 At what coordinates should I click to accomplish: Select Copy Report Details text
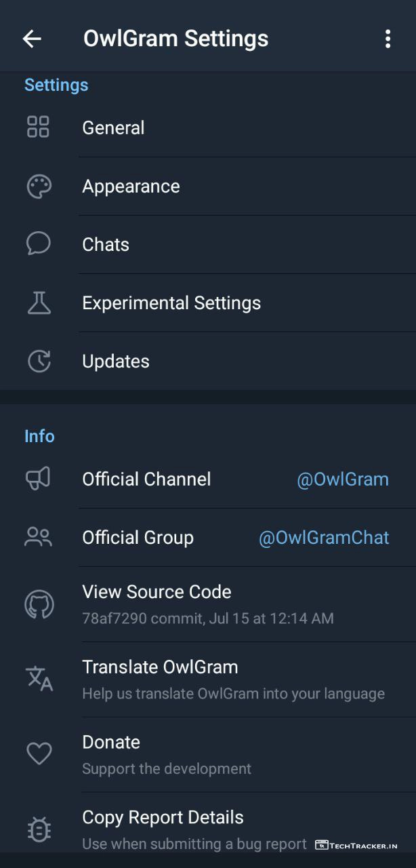163,818
